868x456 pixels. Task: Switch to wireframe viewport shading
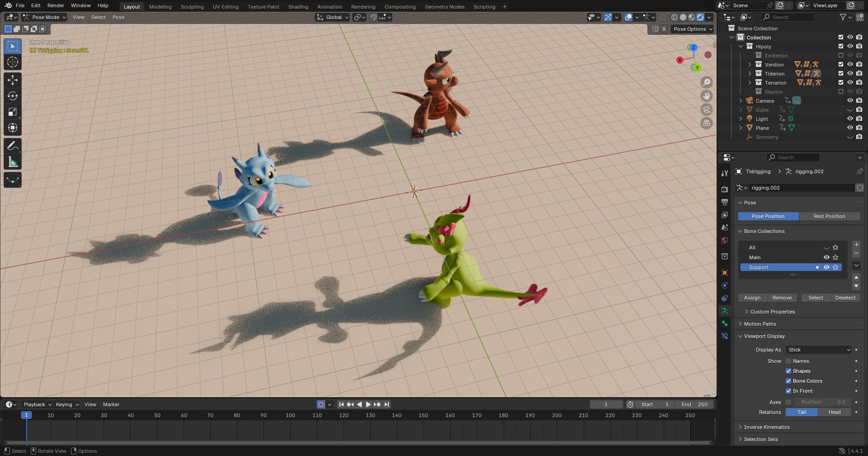point(675,17)
